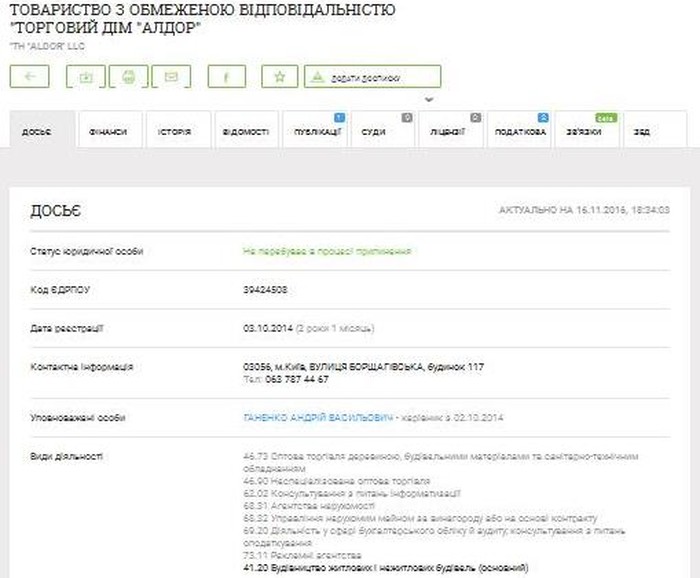Click activity 46.90 non-specialized wholesale trade
Image resolution: width=700 pixels, height=578 pixels.
[337, 481]
